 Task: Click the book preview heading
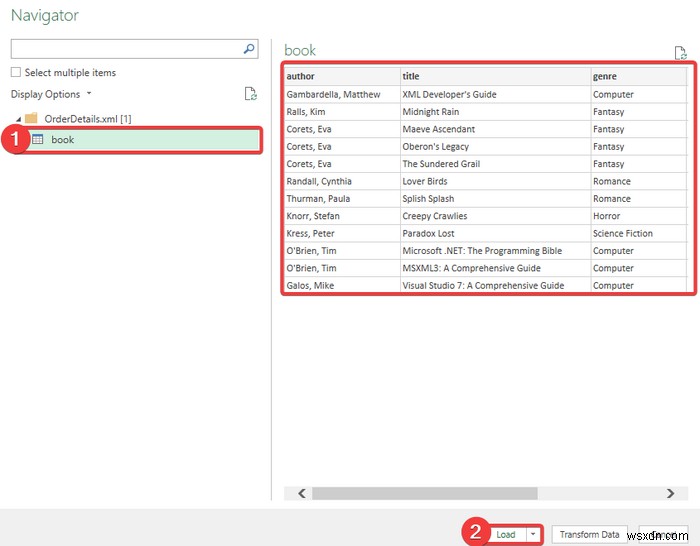tap(300, 50)
